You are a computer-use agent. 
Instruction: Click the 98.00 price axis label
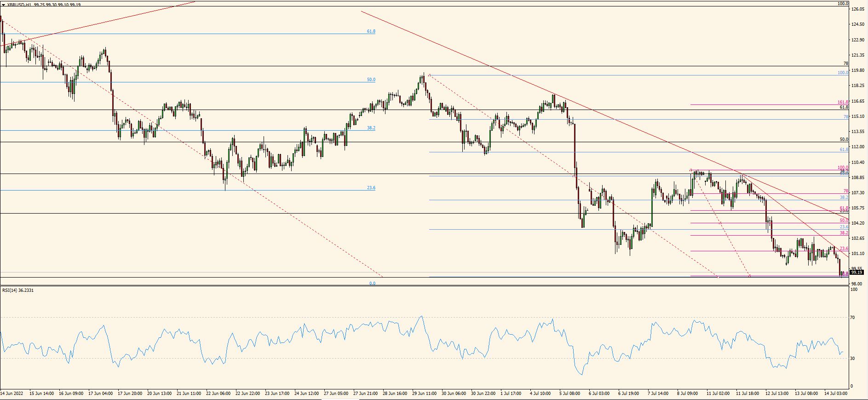pos(857,284)
